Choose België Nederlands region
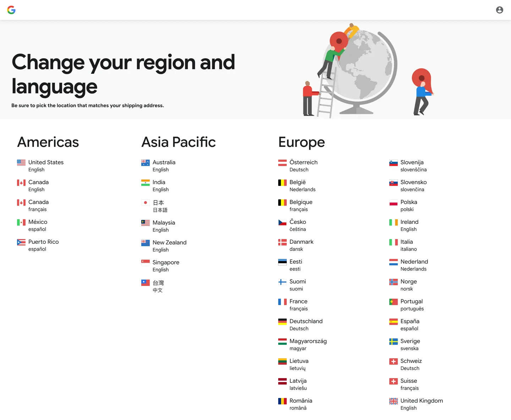This screenshot has height=420, width=511. click(x=297, y=186)
